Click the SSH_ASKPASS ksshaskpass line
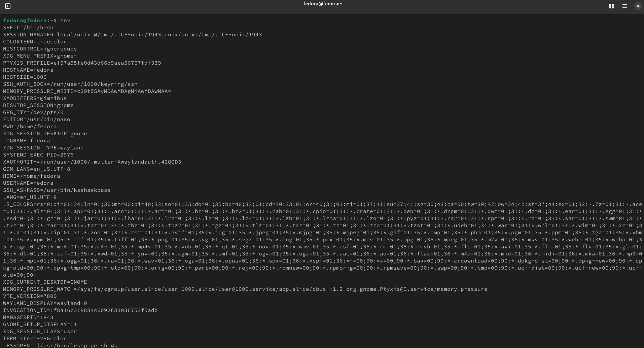Viewport: 644px width, 348px height. [57, 190]
